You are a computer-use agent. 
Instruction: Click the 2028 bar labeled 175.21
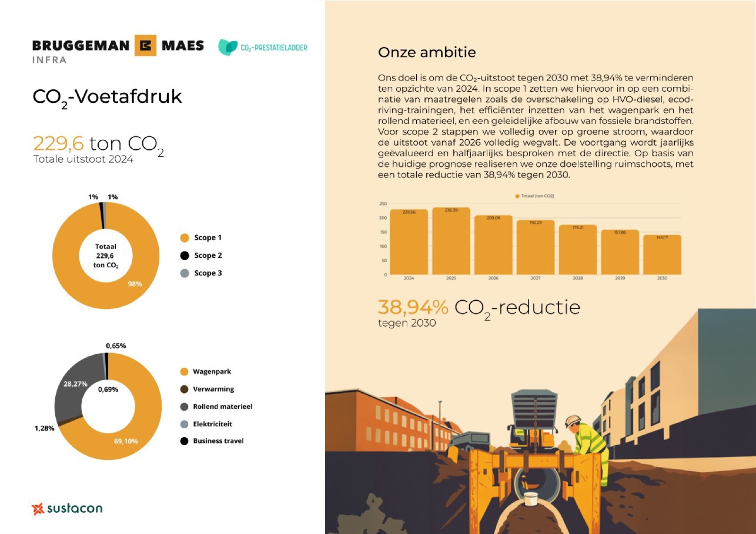(x=578, y=249)
